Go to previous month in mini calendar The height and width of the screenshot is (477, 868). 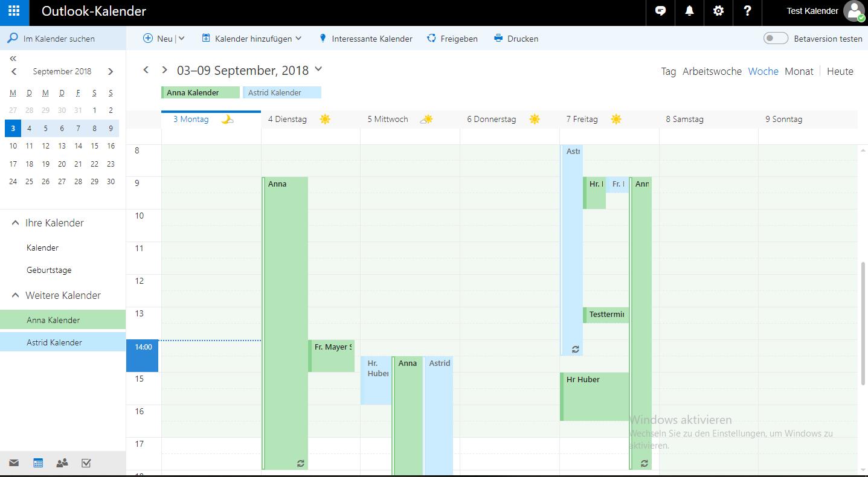pos(13,71)
